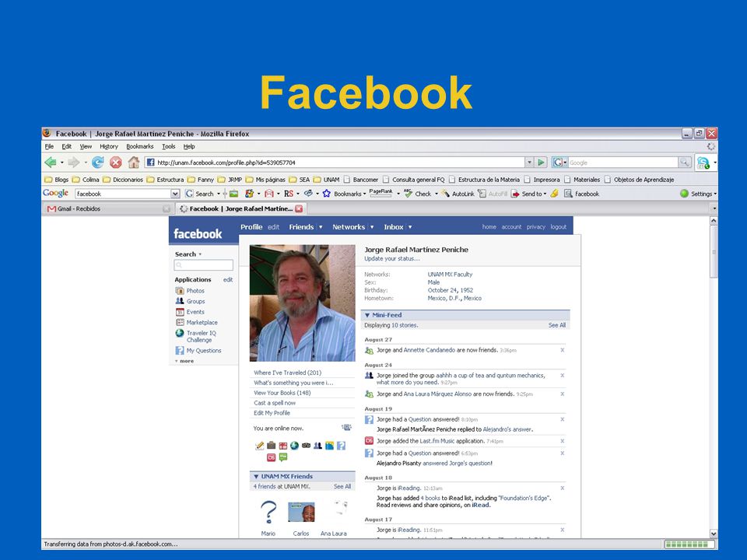Click the Facebook Search input box
Image resolution: width=747 pixels, height=560 pixels.
203,264
